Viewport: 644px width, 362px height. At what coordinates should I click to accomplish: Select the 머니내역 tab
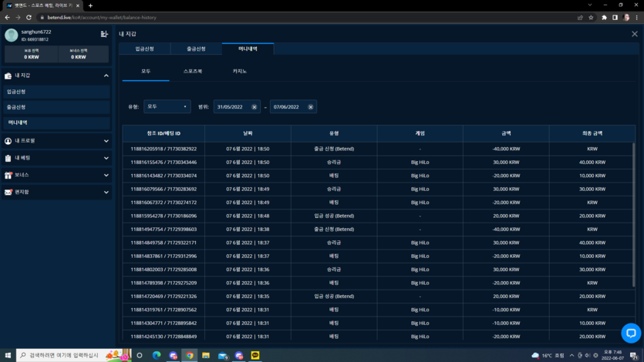coord(248,49)
